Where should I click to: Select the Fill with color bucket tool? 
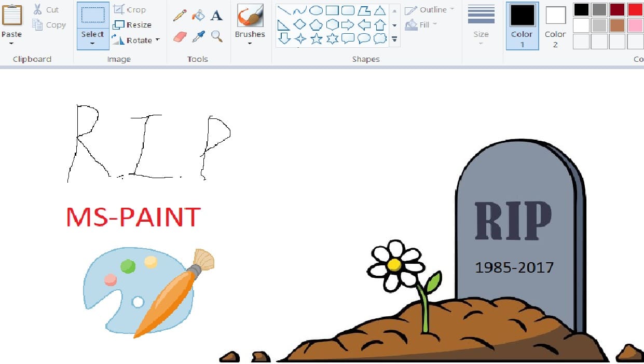[198, 15]
